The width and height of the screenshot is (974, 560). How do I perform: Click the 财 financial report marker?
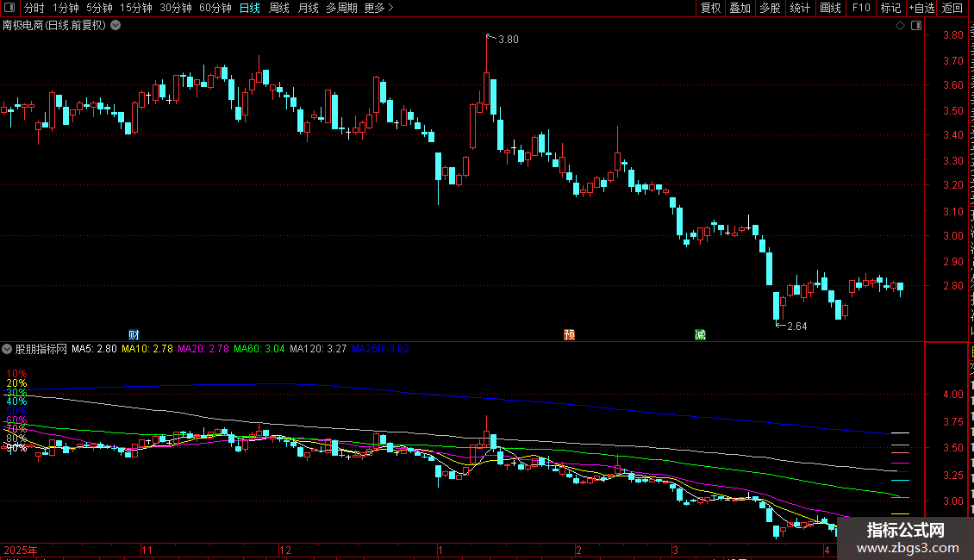(x=134, y=334)
